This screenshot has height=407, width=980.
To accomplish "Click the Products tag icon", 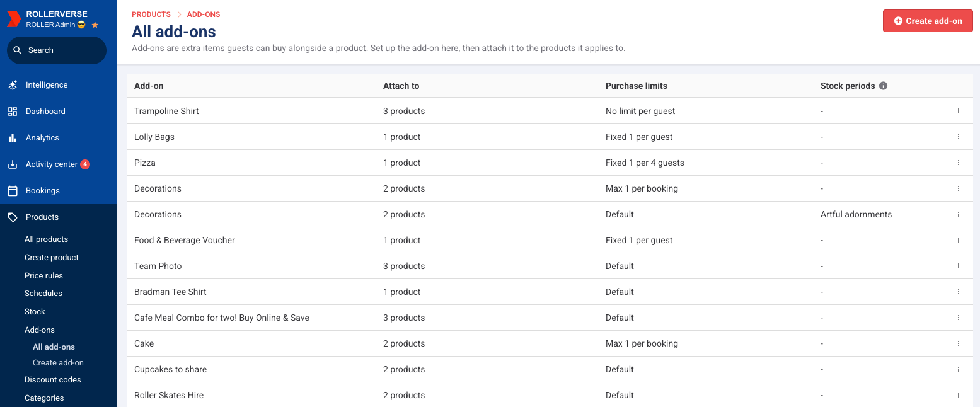I will [13, 217].
